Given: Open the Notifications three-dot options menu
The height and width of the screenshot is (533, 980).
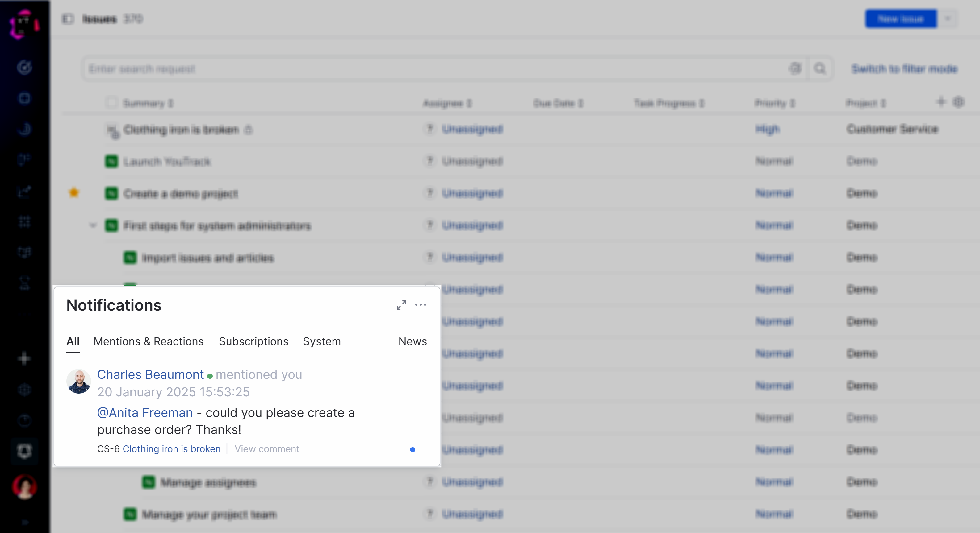Looking at the screenshot, I should 421,305.
